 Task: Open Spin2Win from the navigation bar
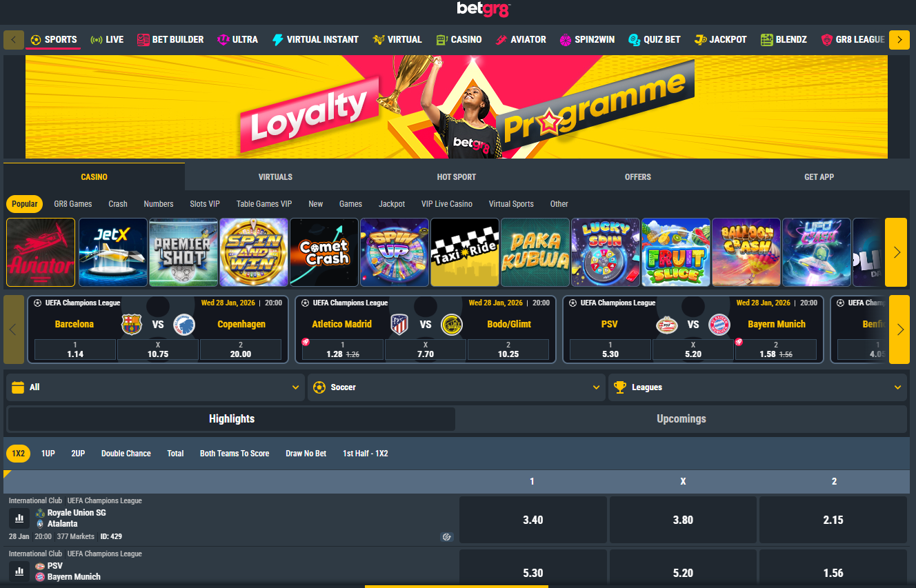586,39
